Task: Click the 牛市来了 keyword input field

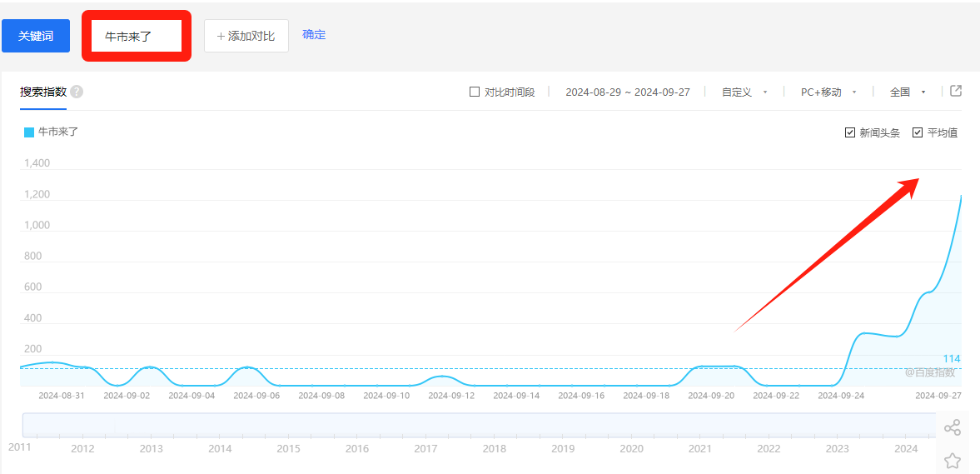Action: pos(137,37)
